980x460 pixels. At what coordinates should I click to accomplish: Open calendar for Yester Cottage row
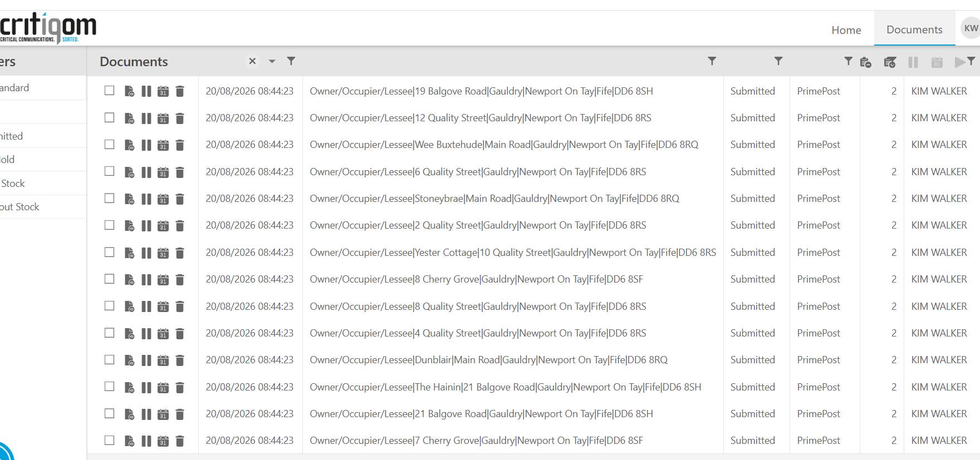tap(163, 253)
